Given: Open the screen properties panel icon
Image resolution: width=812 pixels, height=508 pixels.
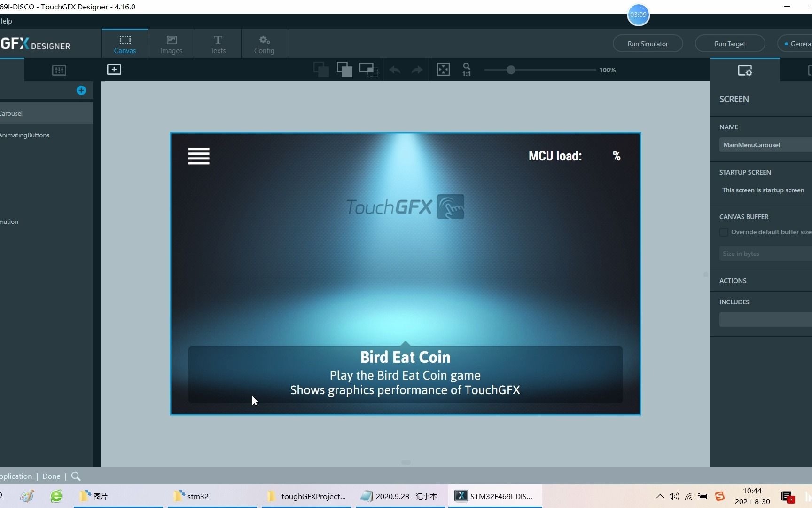Looking at the screenshot, I should 745,71.
